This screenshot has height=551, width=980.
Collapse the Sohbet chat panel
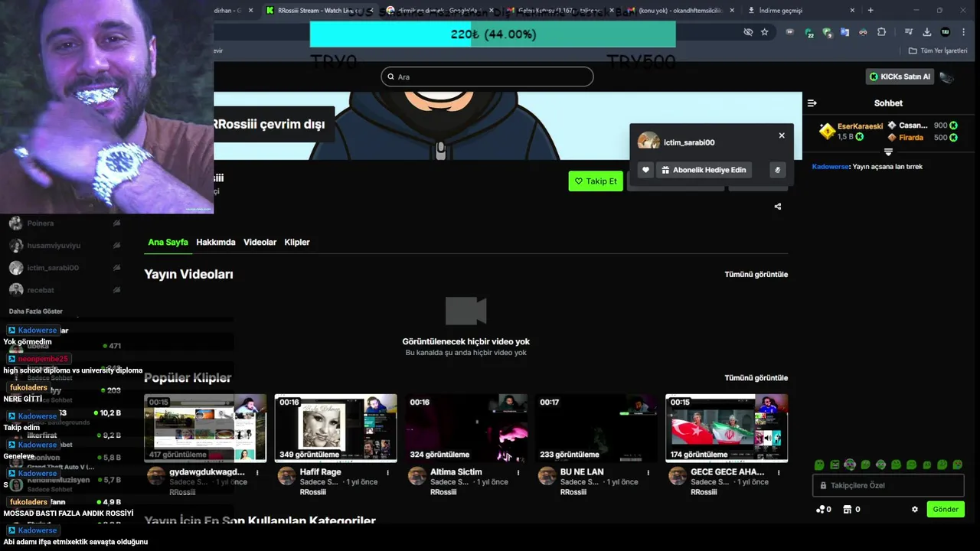click(x=812, y=103)
